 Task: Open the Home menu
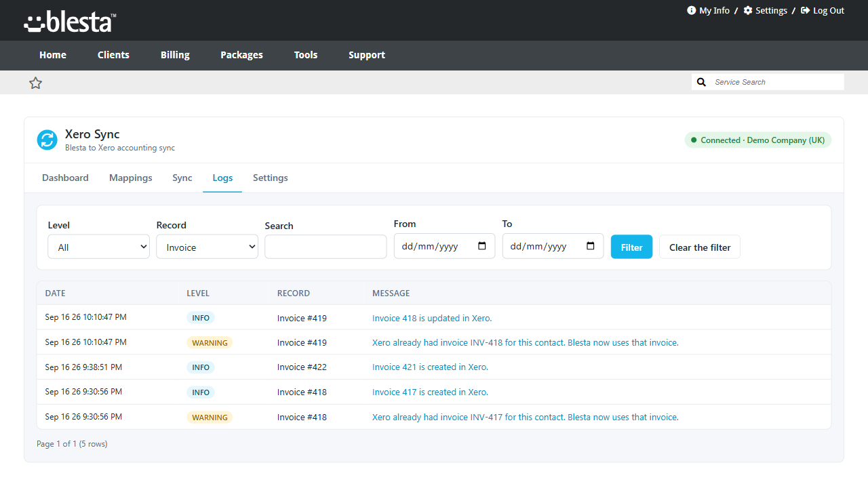[x=53, y=55]
